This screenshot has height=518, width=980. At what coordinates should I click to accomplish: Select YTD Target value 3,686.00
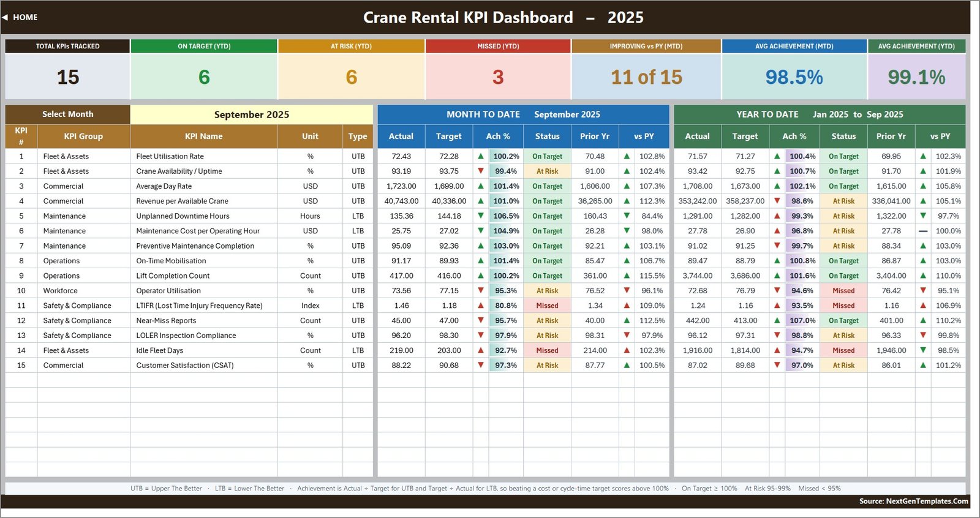click(745, 276)
